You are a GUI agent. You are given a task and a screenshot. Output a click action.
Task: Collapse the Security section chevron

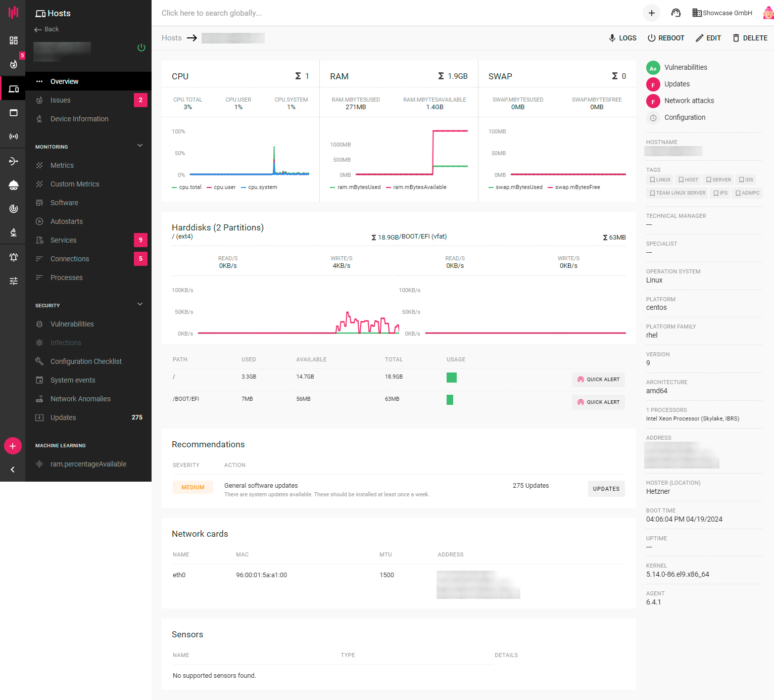point(140,304)
